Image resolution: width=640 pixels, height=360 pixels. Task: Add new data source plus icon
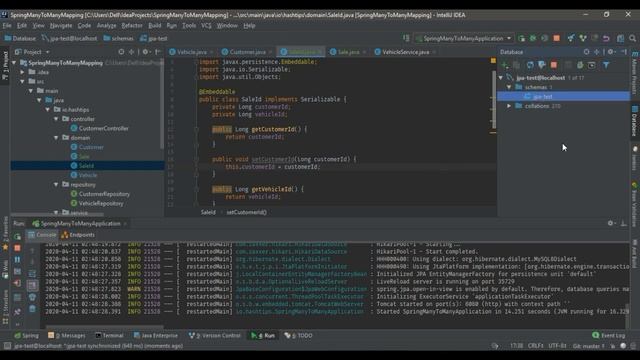pos(504,65)
